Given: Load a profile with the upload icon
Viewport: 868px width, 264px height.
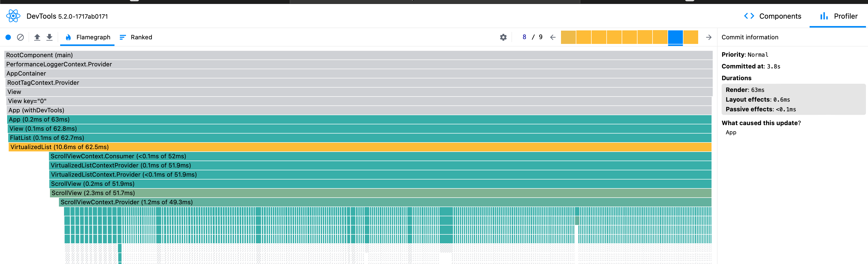Looking at the screenshot, I should click(37, 37).
